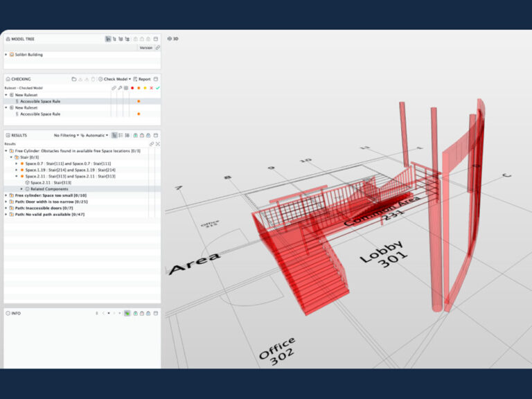Open the Automatic mode dropdown in Results
The image size is (532, 399).
[94, 135]
